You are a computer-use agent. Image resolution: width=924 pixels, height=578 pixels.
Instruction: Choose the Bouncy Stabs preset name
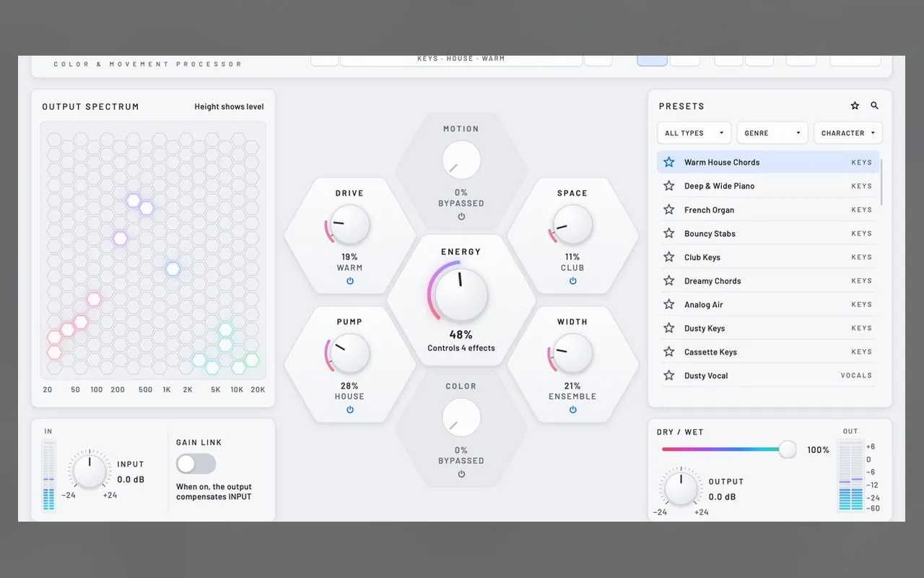pyautogui.click(x=710, y=233)
